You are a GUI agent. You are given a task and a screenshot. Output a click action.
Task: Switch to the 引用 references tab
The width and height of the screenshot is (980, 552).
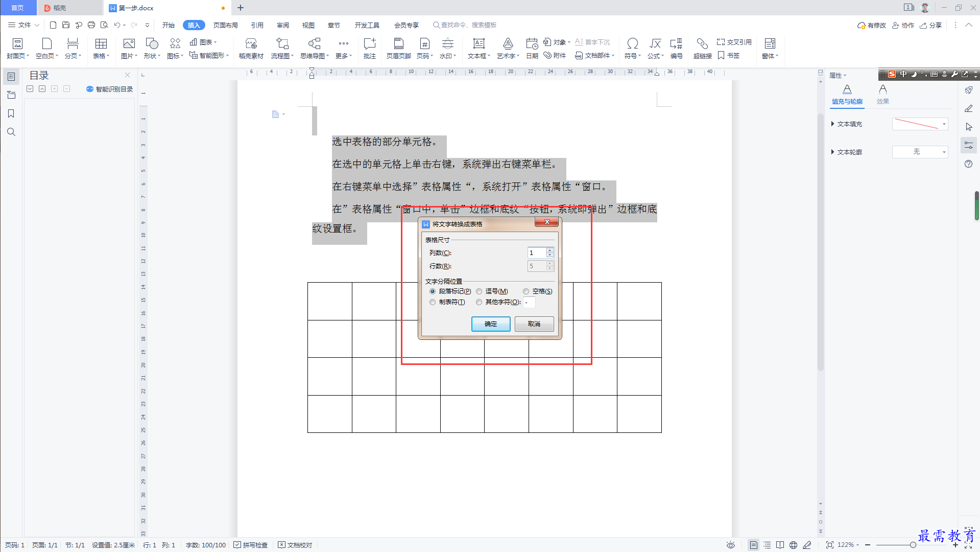257,25
